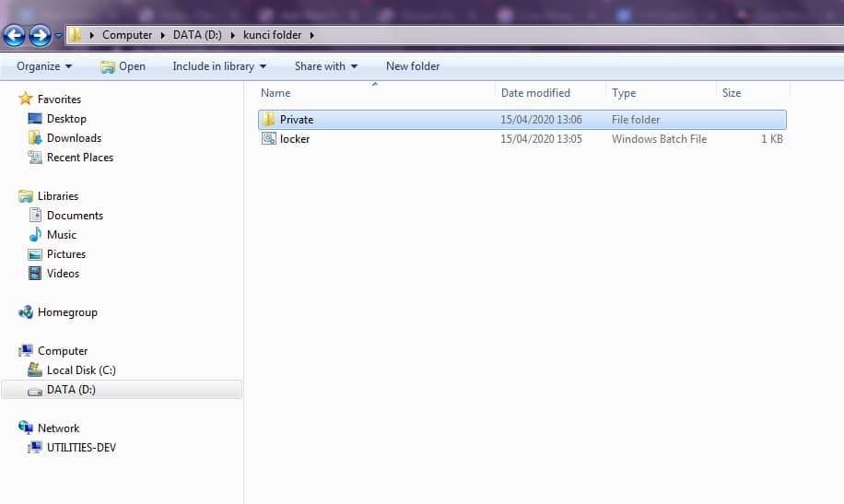This screenshot has width=844, height=504.
Task: Click date 15/04/2020 13:06 of Private
Action: tap(541, 120)
